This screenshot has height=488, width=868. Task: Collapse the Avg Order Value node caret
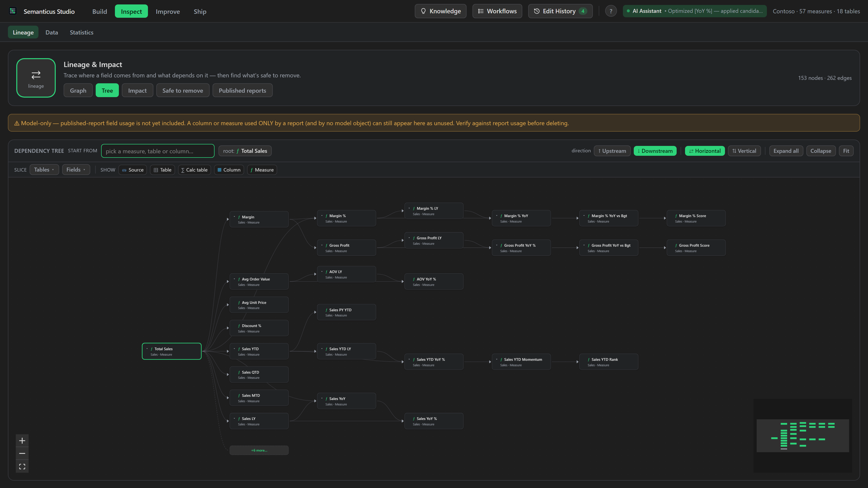[234, 279]
